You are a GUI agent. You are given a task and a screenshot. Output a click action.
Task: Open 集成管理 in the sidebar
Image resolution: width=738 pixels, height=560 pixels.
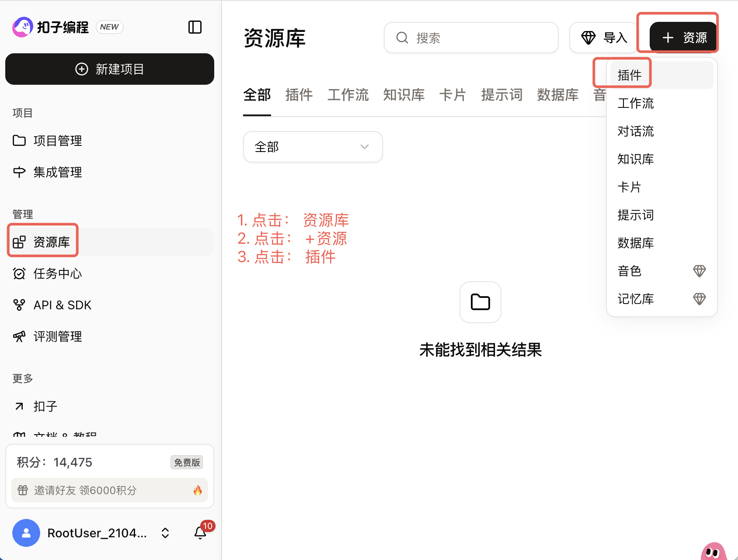click(57, 173)
